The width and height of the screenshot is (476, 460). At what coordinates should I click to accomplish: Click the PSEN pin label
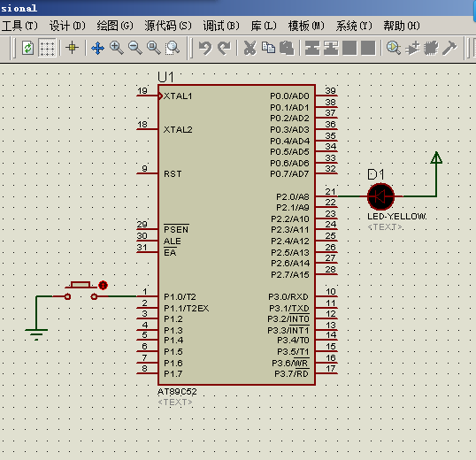click(176, 229)
